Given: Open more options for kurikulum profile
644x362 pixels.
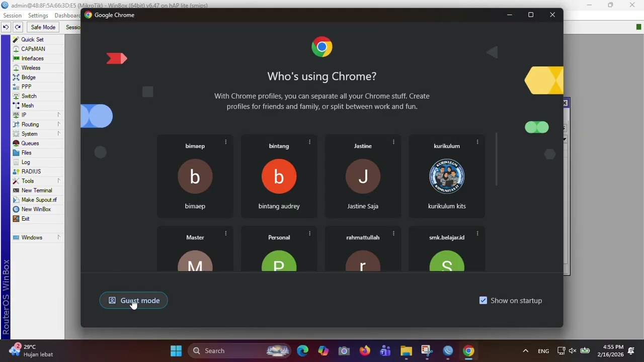Looking at the screenshot, I should click(x=477, y=142).
